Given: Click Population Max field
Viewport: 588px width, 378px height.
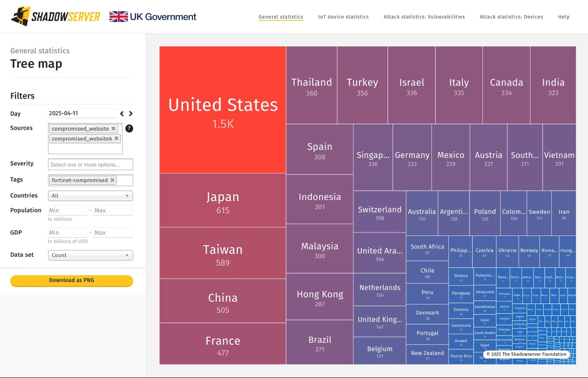Looking at the screenshot, I should pos(113,210).
